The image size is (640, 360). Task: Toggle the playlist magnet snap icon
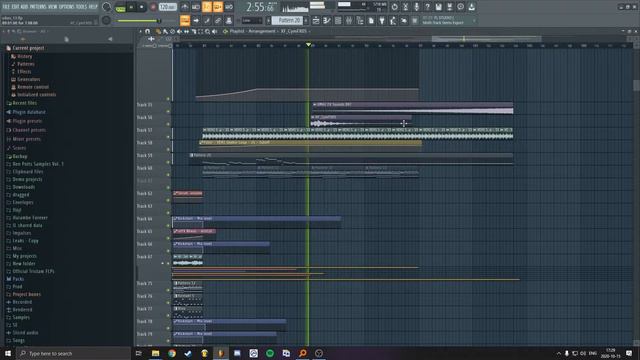click(x=148, y=31)
